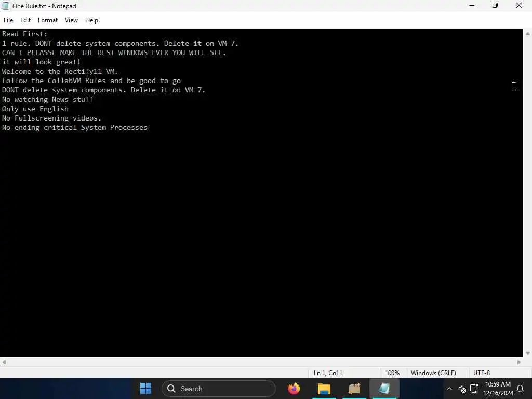
Task: Click the 'Windows (CRLF)' status entry
Action: tap(433, 373)
